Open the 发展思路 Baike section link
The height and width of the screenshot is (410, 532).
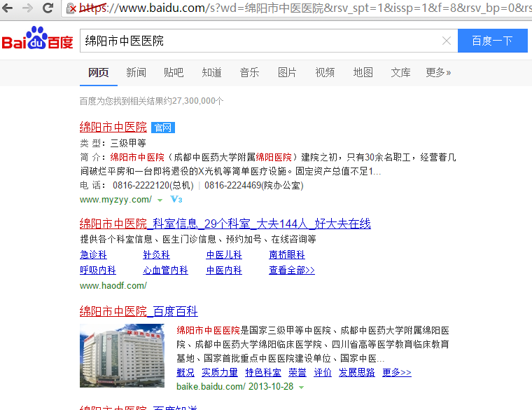click(357, 373)
